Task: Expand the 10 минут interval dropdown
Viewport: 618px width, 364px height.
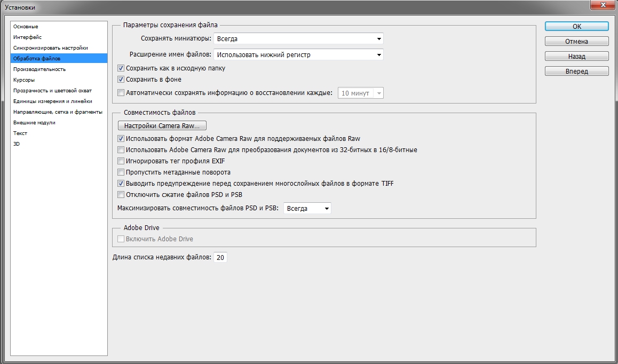Action: point(361,93)
